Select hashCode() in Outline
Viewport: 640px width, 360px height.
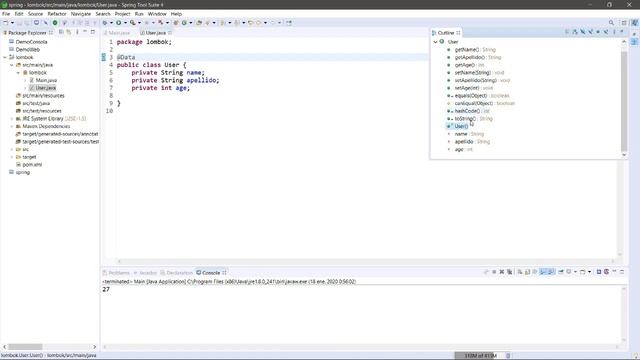467,111
